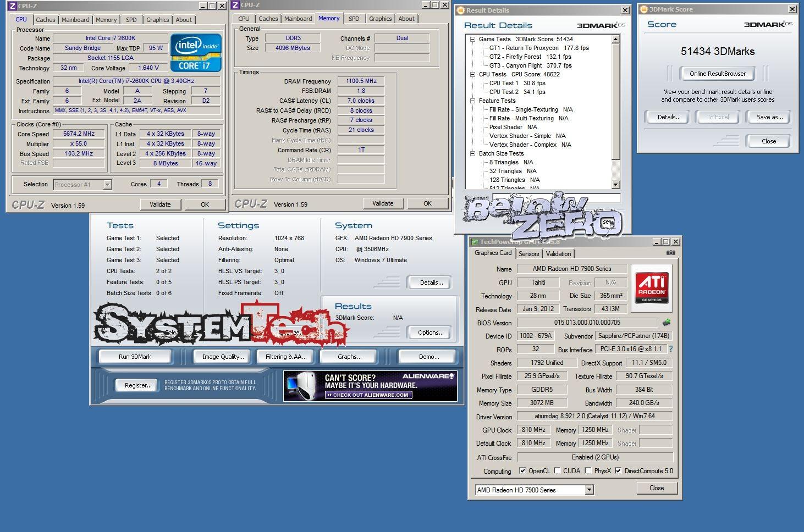Open the Validation tab in GPU-Z

tap(558, 254)
